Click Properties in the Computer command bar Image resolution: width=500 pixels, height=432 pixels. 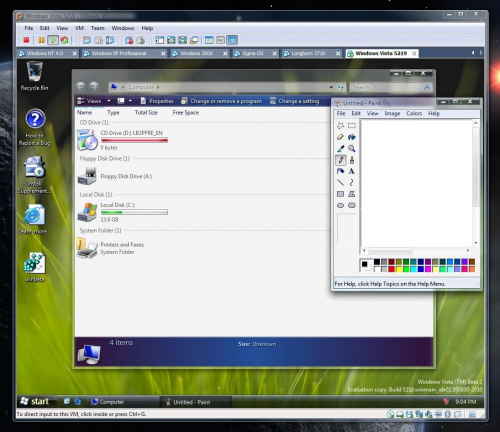pyautogui.click(x=157, y=101)
